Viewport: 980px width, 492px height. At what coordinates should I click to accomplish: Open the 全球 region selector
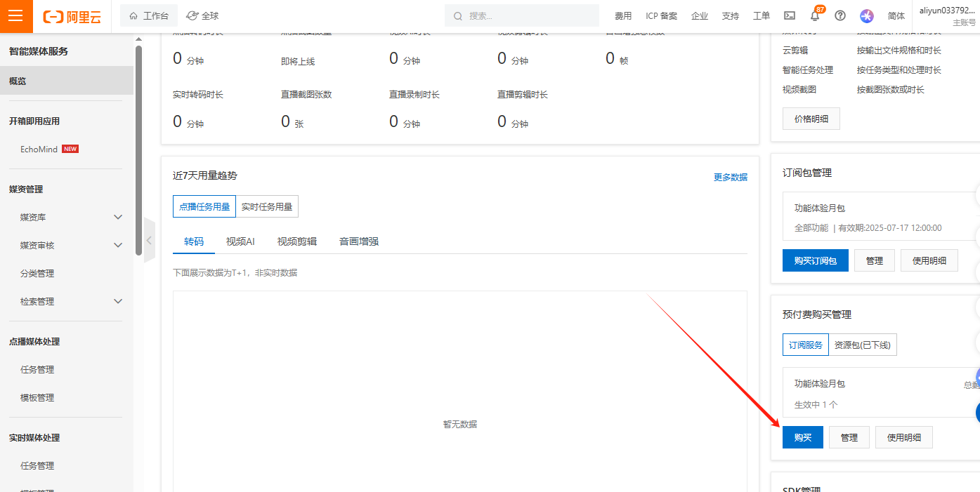(x=203, y=15)
